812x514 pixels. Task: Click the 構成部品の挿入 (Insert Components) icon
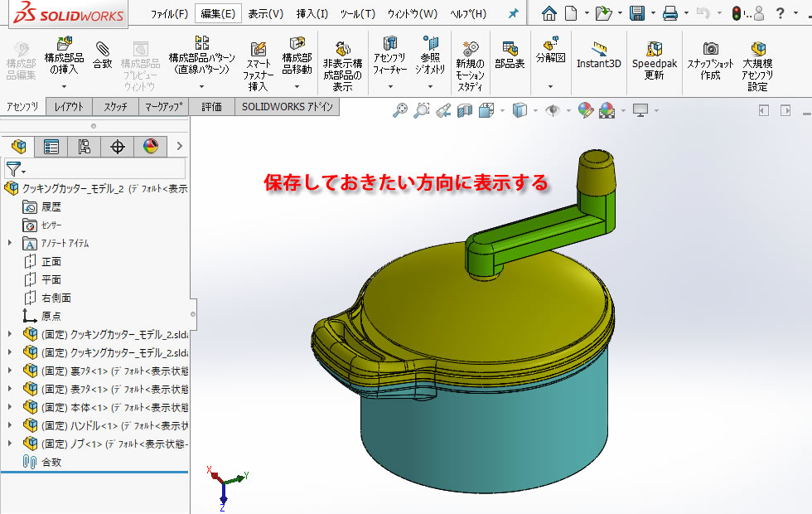(x=65, y=43)
